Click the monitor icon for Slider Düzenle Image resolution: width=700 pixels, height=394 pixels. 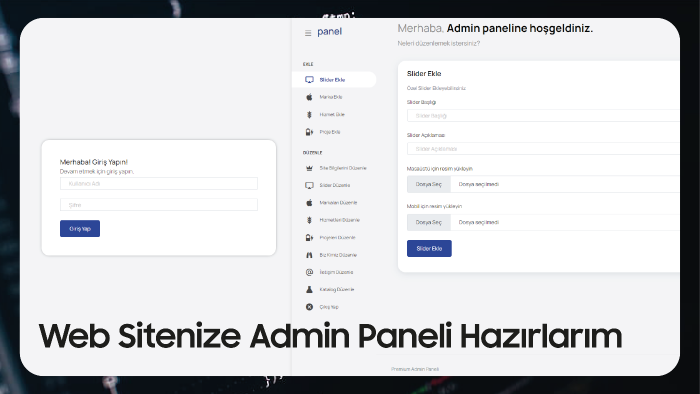(x=309, y=185)
